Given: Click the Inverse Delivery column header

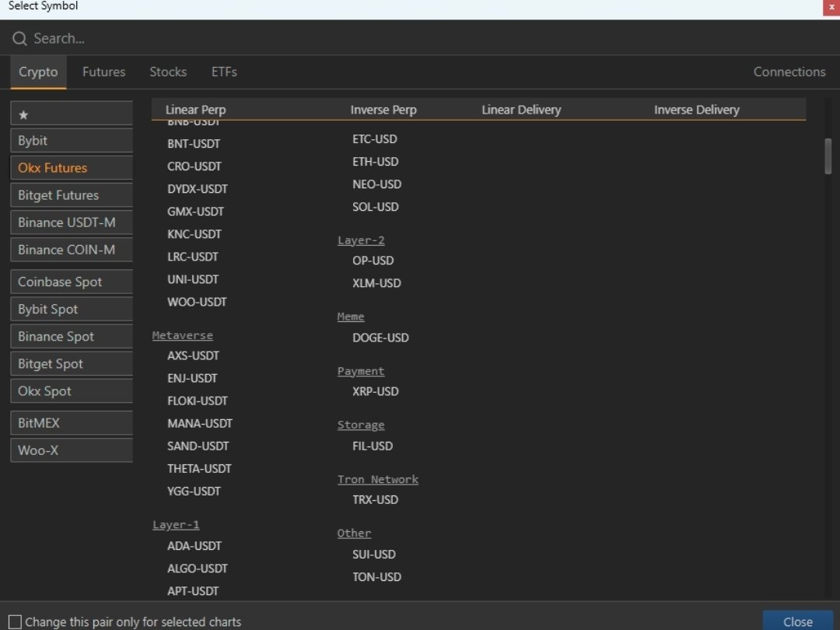Looking at the screenshot, I should click(x=696, y=110).
